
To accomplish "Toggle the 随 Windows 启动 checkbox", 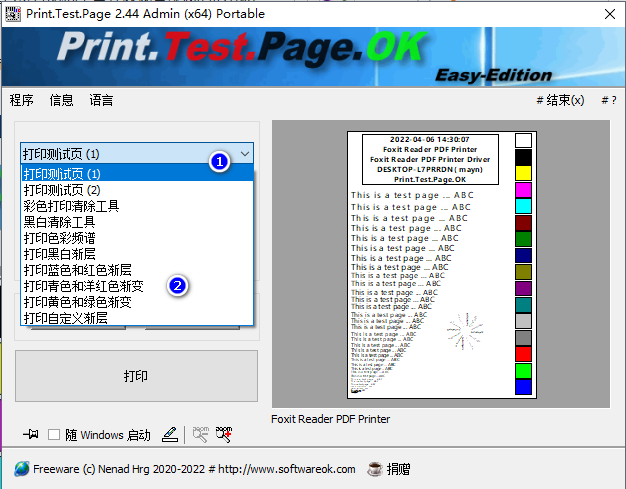I will pyautogui.click(x=54, y=435).
